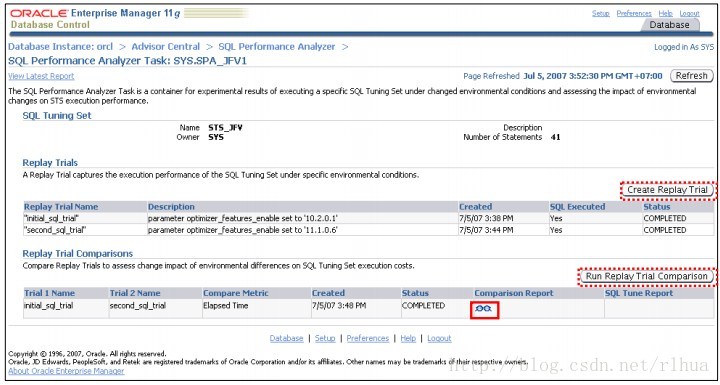The image size is (720, 385).
Task: Click the Create Replay Trial button
Action: coord(668,190)
